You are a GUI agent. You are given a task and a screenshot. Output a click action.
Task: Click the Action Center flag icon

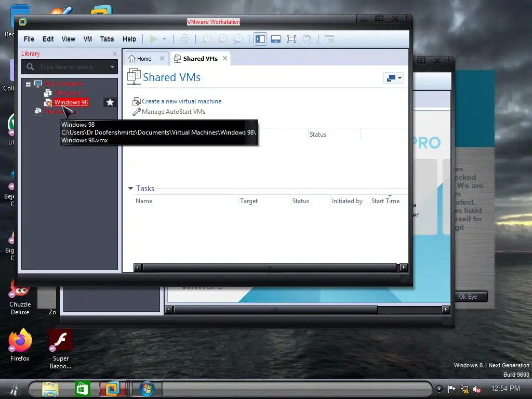(x=451, y=389)
